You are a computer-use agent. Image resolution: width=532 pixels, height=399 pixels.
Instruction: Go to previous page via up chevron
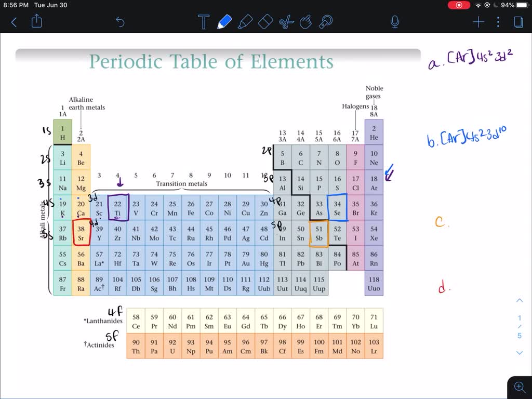pos(520,300)
